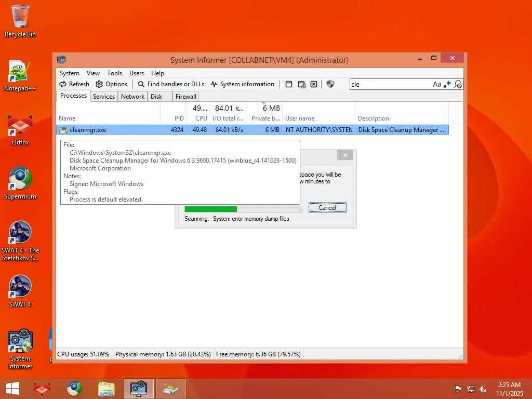The height and width of the screenshot is (399, 532).
Task: Click the find window and kill icon
Action: 314,84
